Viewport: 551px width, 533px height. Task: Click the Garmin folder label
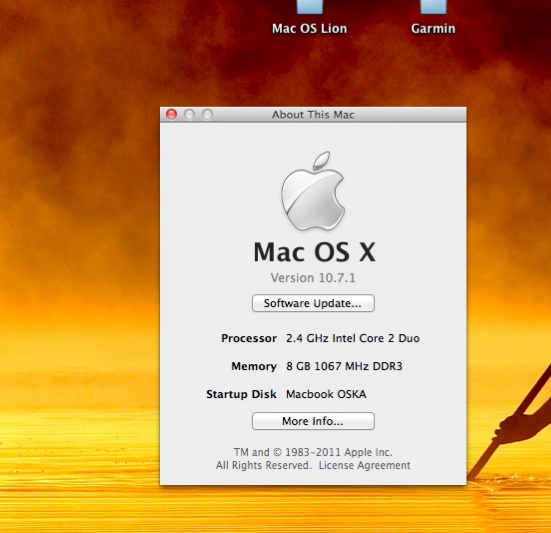click(433, 29)
